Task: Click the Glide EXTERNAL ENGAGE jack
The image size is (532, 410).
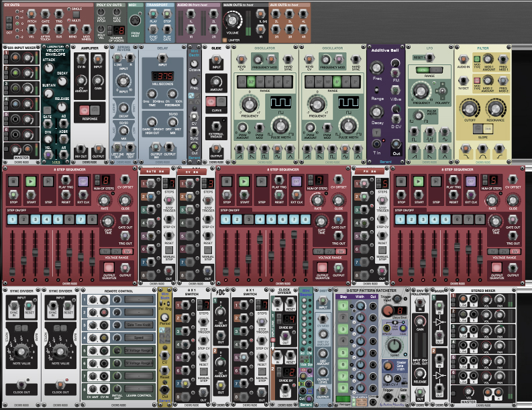Action: 216,126
